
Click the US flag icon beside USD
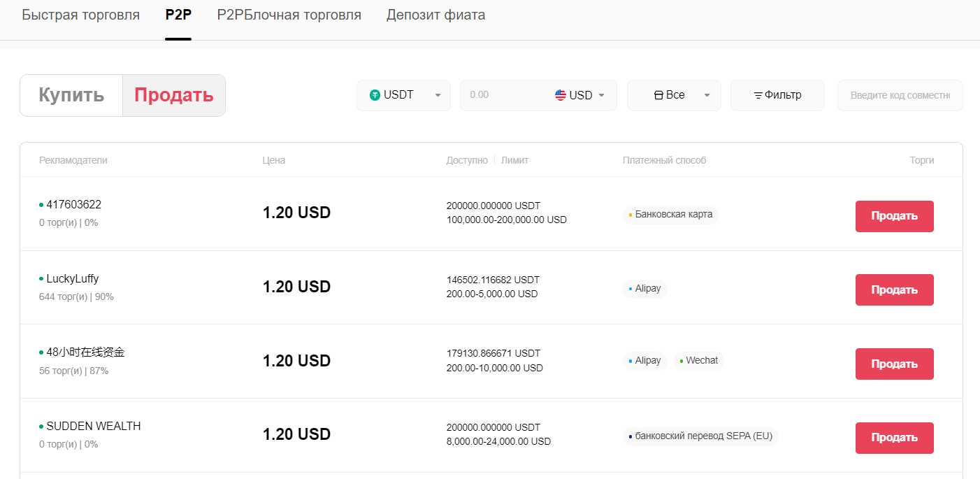[560, 94]
